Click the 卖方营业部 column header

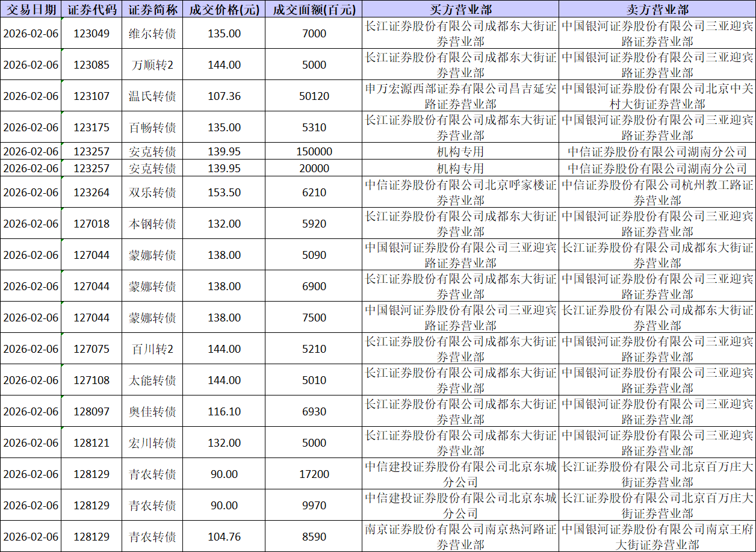[x=657, y=9]
